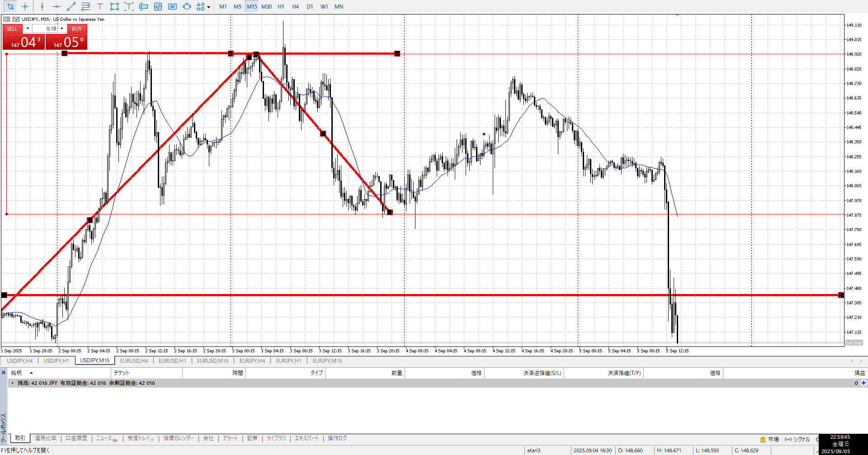The width and height of the screenshot is (868, 455).
Task: Pick the vertical line drawing tool
Action: 42,6
